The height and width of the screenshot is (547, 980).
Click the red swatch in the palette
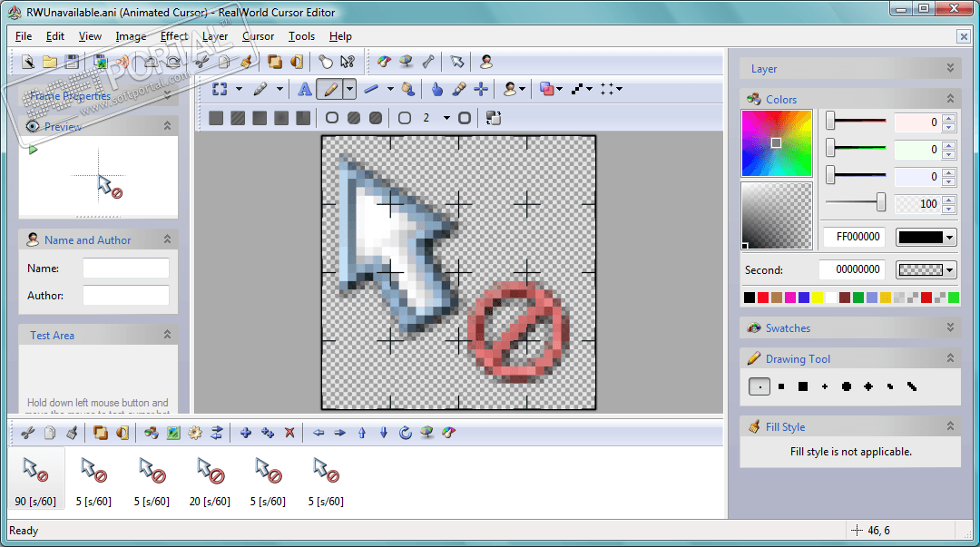tap(763, 298)
